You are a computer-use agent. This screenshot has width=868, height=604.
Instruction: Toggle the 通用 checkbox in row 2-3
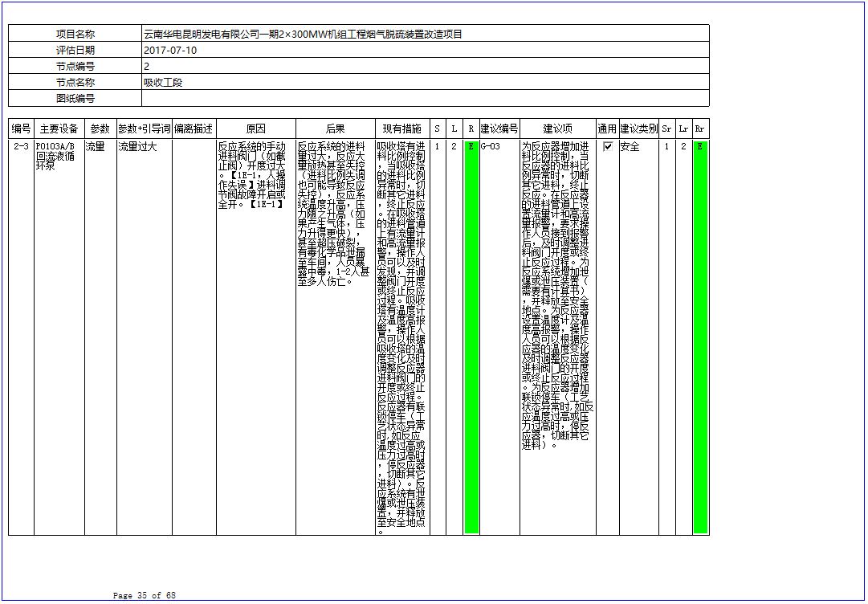pyautogui.click(x=608, y=147)
